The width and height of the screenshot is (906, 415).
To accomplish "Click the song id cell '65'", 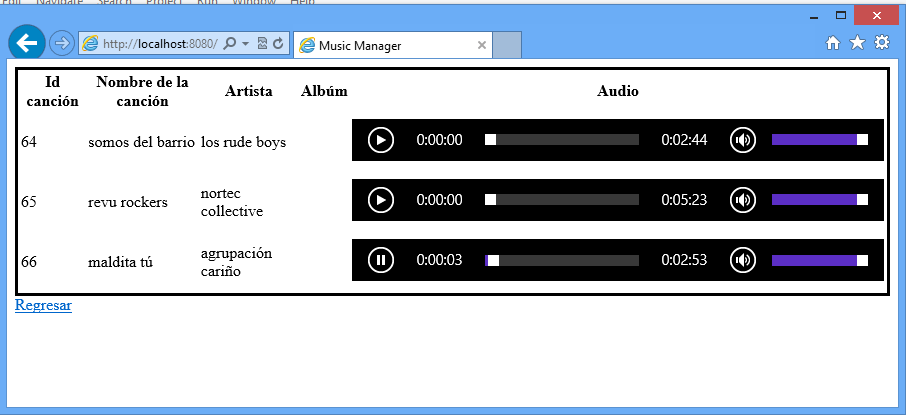I will click(x=29, y=202).
